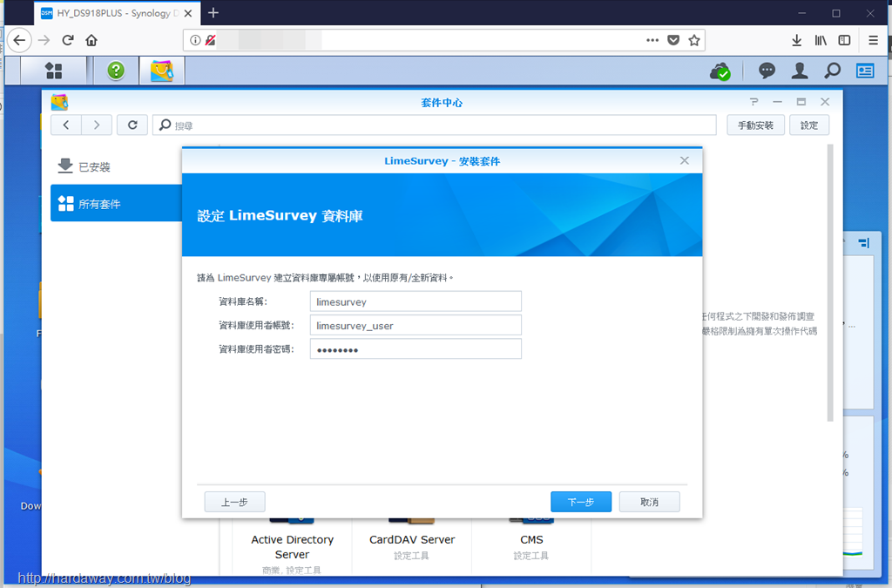Open DSM Help from the taskbar

click(116, 71)
